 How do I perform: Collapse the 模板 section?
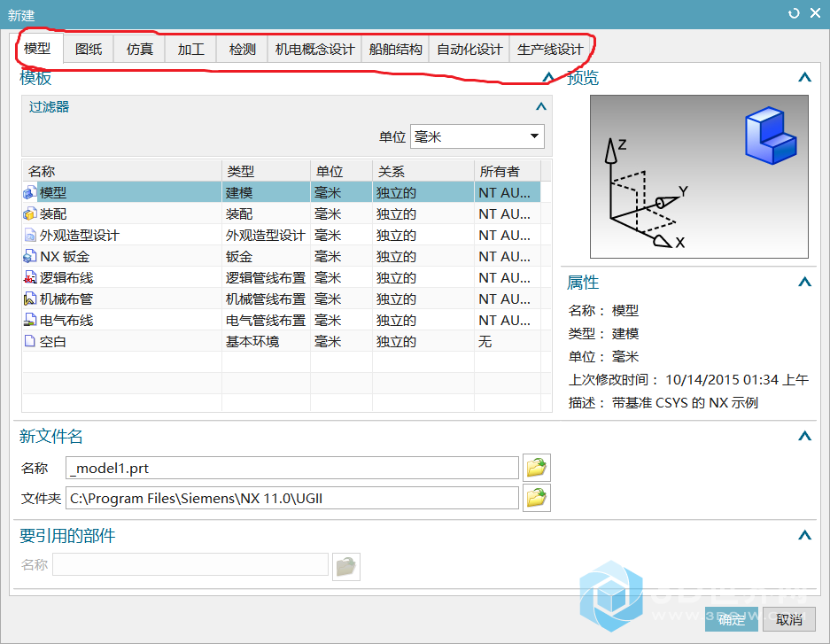548,78
